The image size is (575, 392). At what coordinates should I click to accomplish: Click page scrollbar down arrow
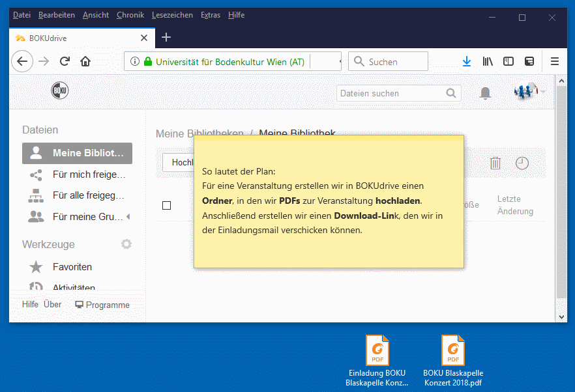click(x=561, y=317)
